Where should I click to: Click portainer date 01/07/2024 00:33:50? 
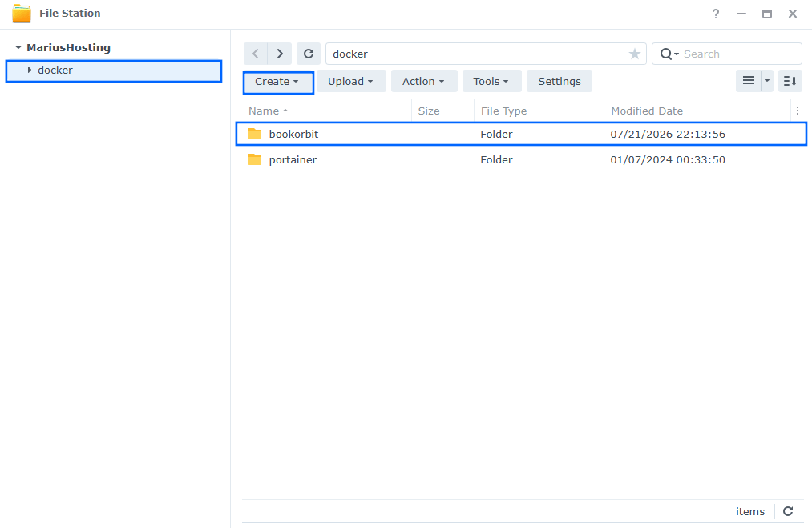pos(668,160)
